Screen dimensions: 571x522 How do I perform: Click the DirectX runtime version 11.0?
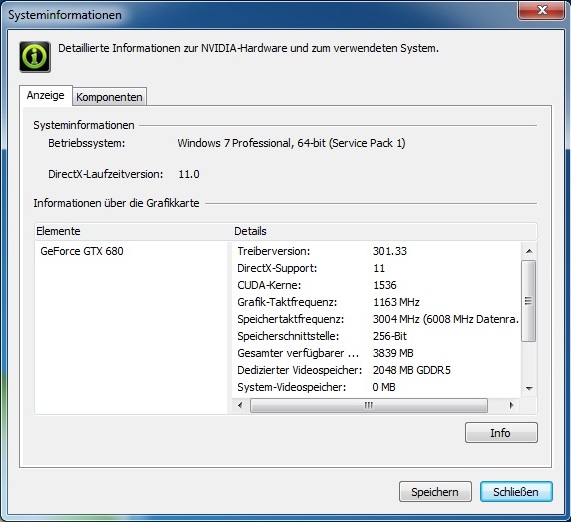coord(189,174)
